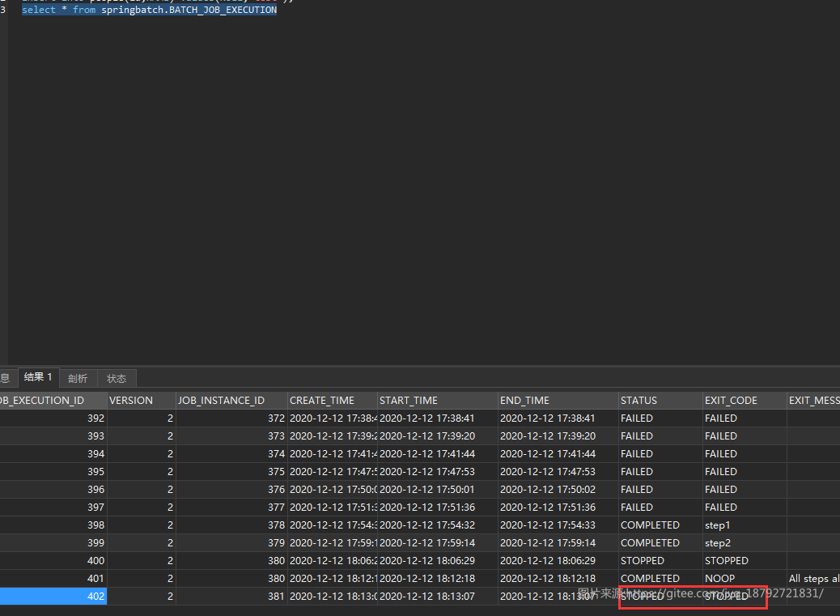Select job instance ID cell 381

click(231, 597)
